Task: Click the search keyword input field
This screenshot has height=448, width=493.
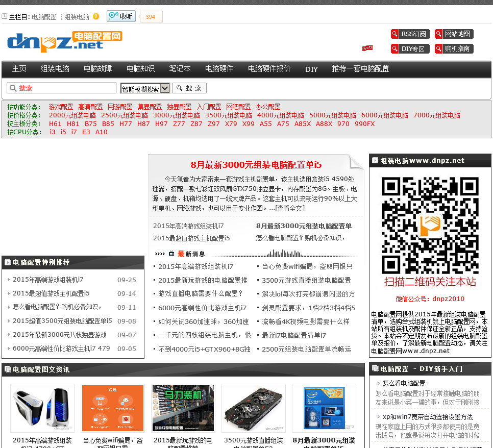Action: [62, 88]
